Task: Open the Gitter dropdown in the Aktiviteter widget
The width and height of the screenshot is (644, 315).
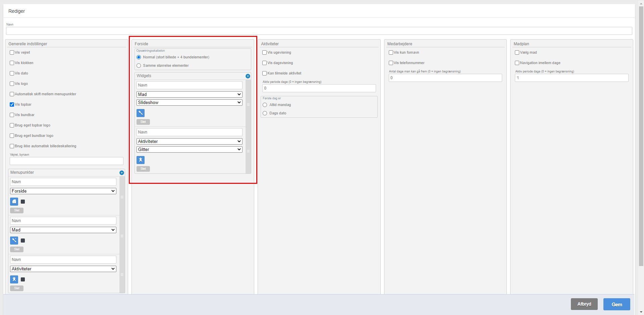Action: pyautogui.click(x=189, y=150)
